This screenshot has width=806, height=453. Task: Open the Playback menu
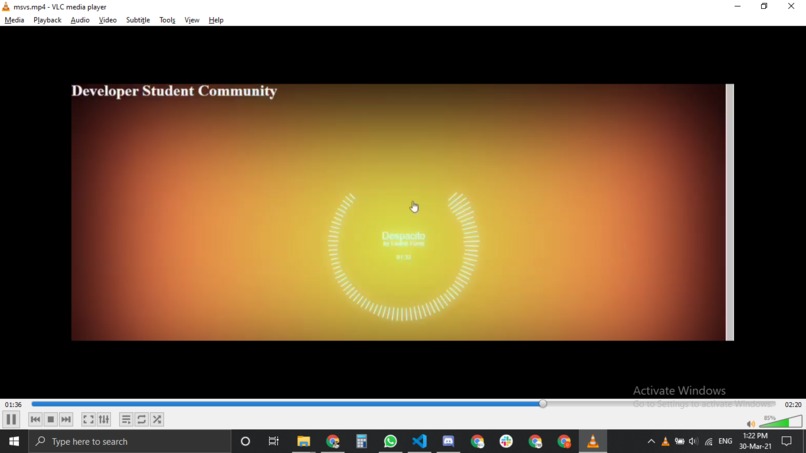[x=47, y=20]
